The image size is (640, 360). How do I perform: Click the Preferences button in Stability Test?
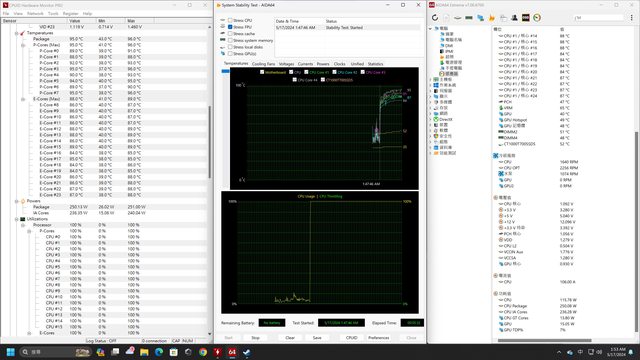coord(378,338)
